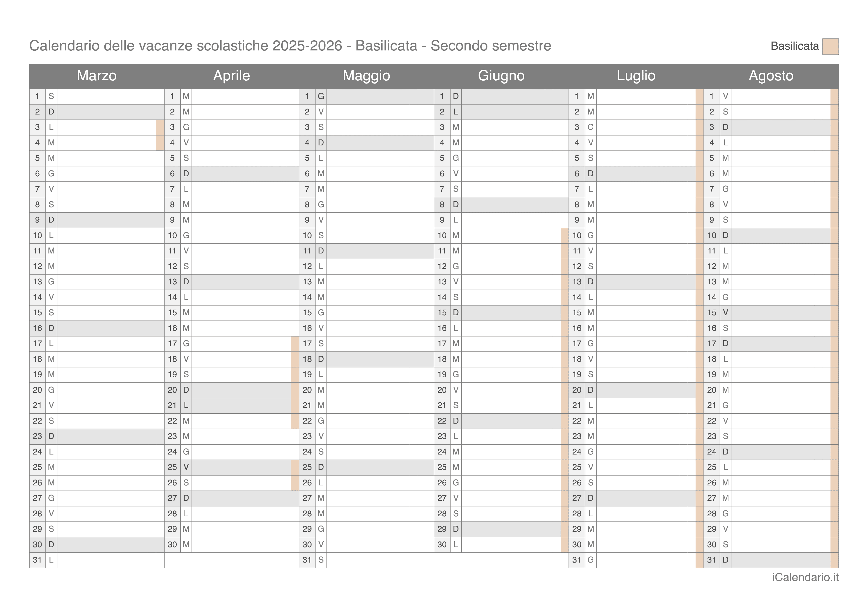Click day 27 D in Luglio

tap(636, 498)
